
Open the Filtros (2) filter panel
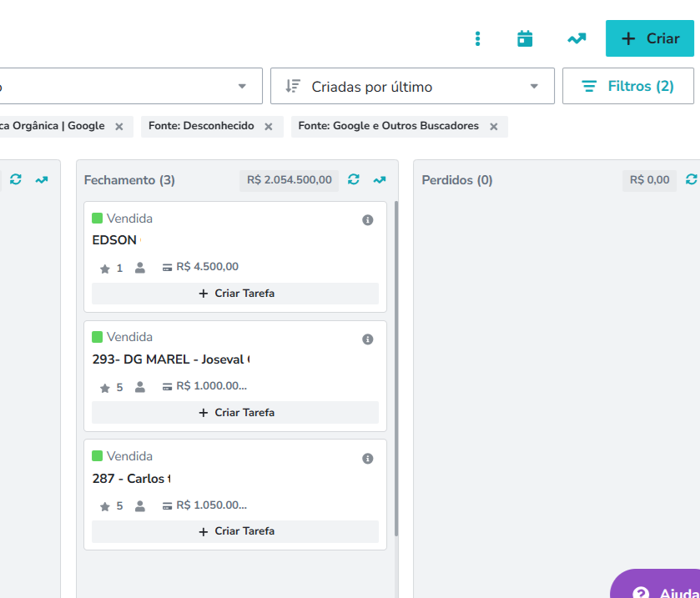coord(628,86)
